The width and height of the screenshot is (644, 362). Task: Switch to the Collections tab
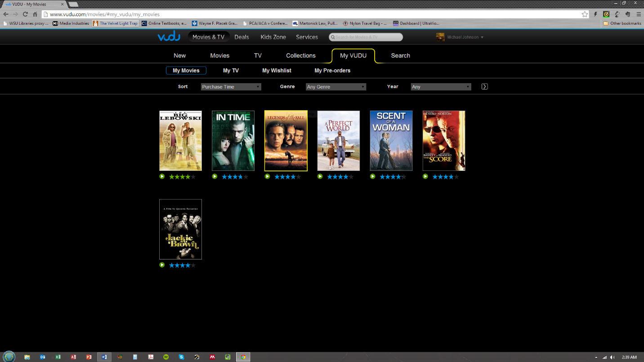point(301,56)
